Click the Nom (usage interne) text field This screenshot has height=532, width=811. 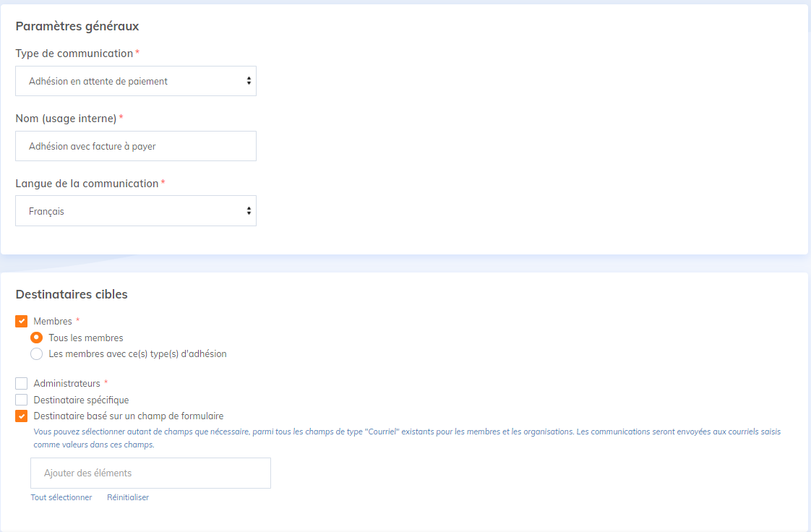pos(135,146)
